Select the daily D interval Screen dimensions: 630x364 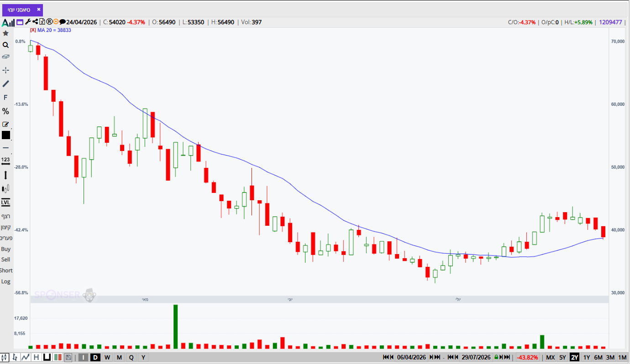point(95,358)
